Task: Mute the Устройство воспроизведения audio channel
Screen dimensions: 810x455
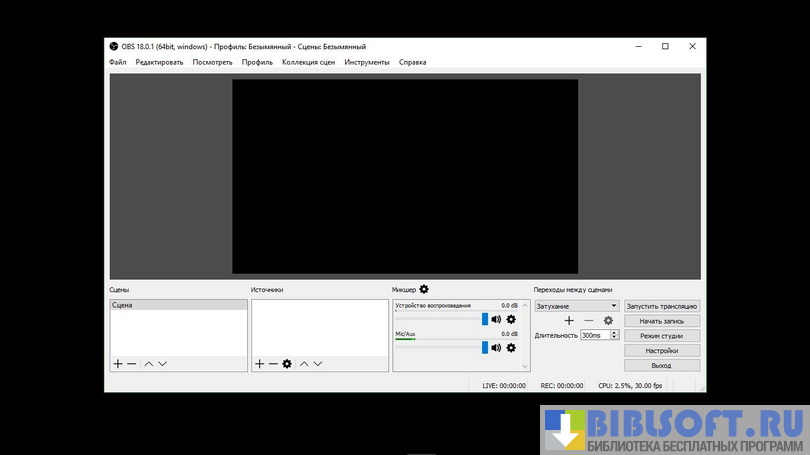Action: (x=496, y=320)
